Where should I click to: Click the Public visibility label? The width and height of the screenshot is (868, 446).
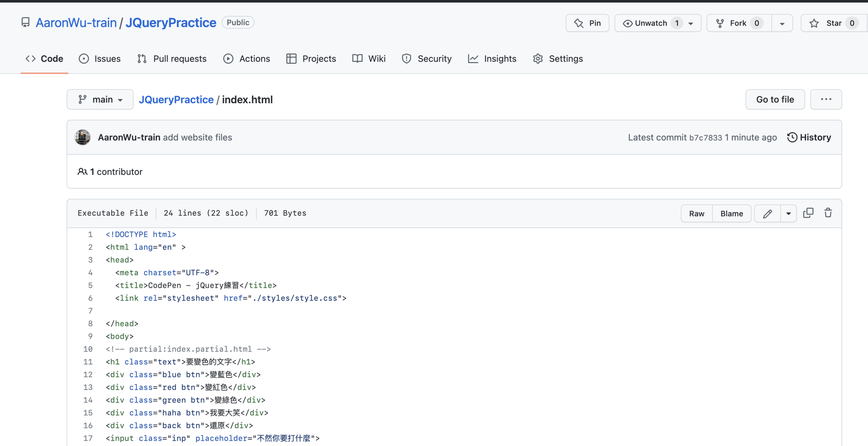click(238, 23)
